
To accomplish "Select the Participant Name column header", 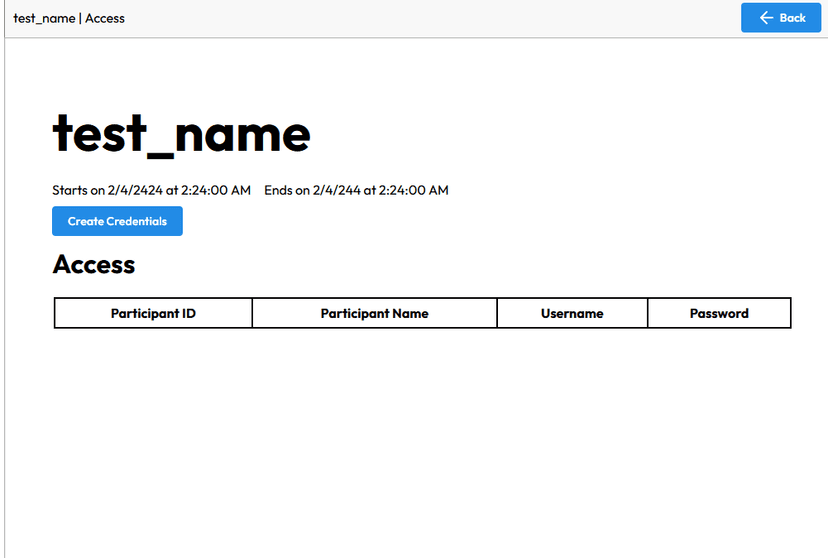I will click(x=374, y=314).
